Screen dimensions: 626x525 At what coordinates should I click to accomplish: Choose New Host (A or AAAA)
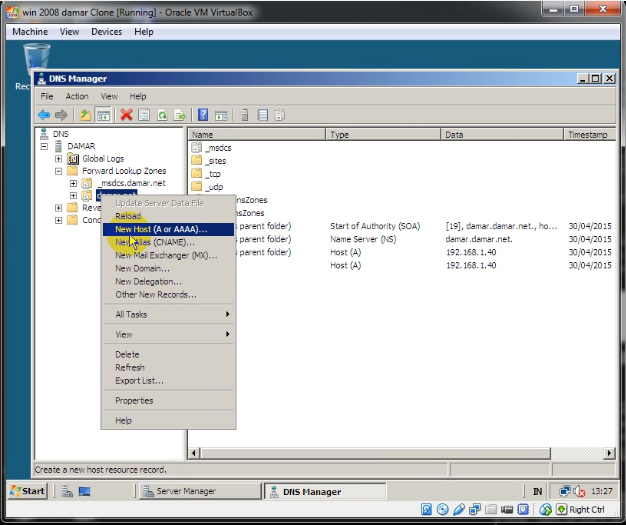click(168, 229)
